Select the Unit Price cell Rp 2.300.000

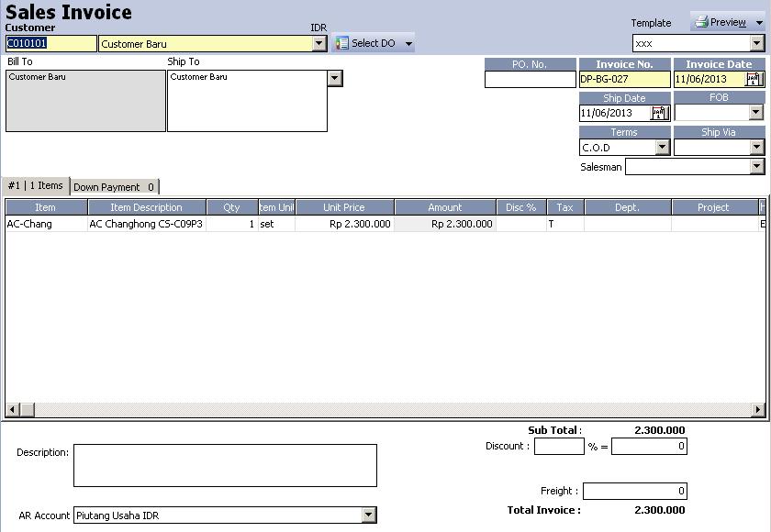[344, 224]
